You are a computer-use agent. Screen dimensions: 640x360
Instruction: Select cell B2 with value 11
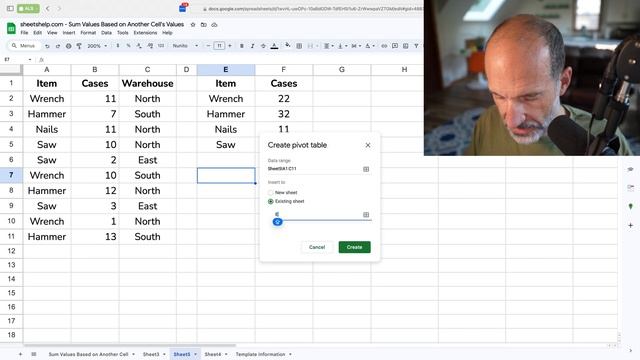pos(95,99)
